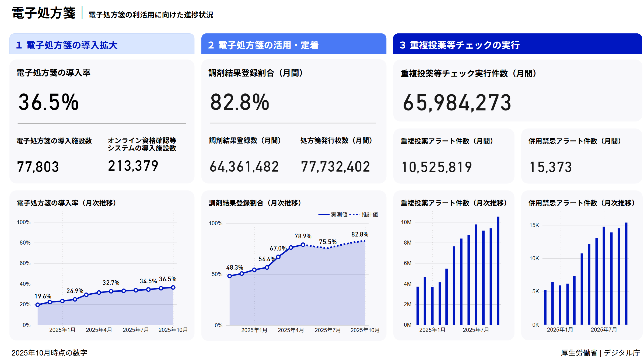Click the 厚生労働省 | デジタル庁 footer text

pyautogui.click(x=600, y=353)
